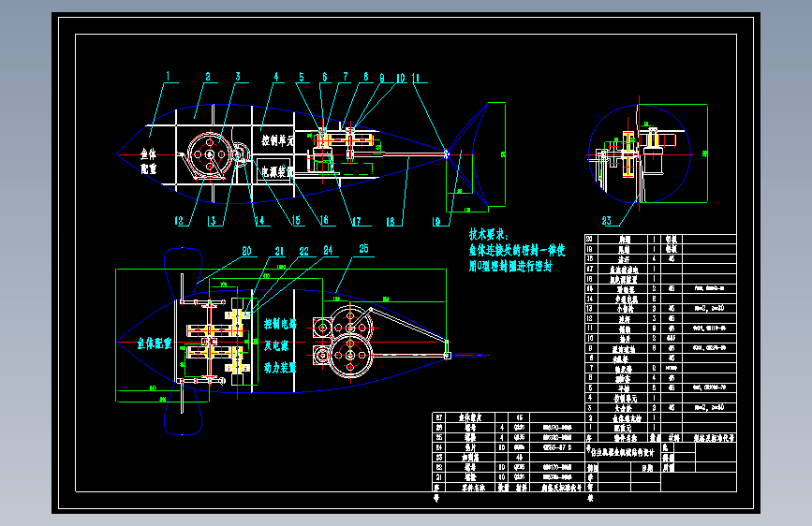Click callout number 17 below the side view
The width and height of the screenshot is (812, 526).
tap(356, 221)
